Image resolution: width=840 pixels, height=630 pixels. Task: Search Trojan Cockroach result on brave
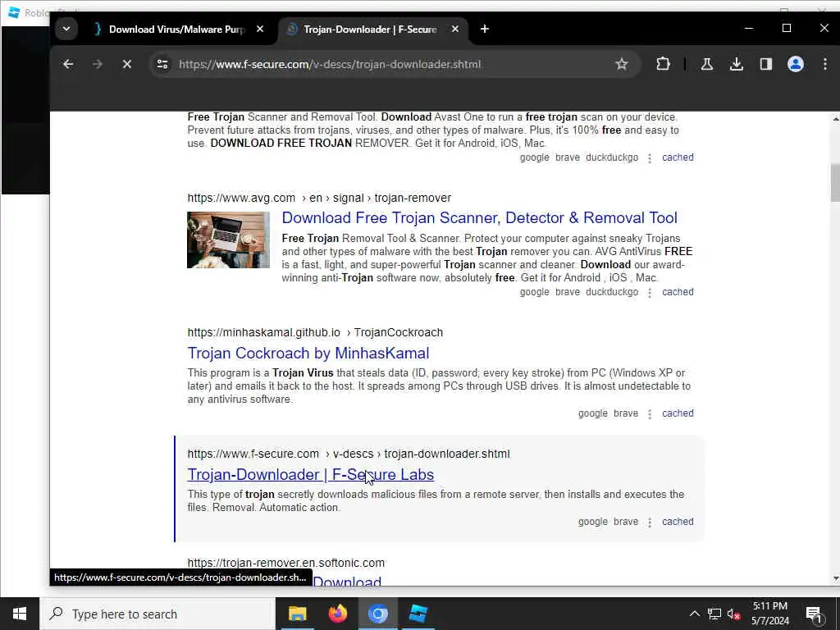point(626,413)
